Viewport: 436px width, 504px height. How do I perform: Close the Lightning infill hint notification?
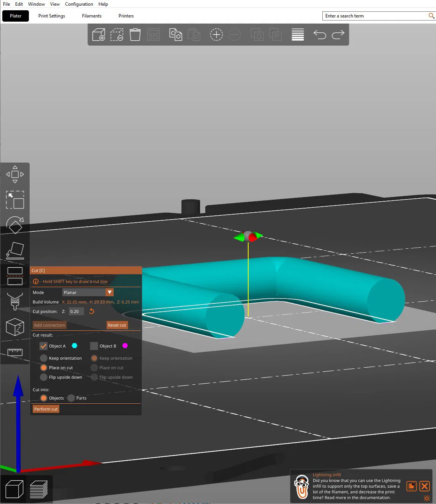click(425, 486)
